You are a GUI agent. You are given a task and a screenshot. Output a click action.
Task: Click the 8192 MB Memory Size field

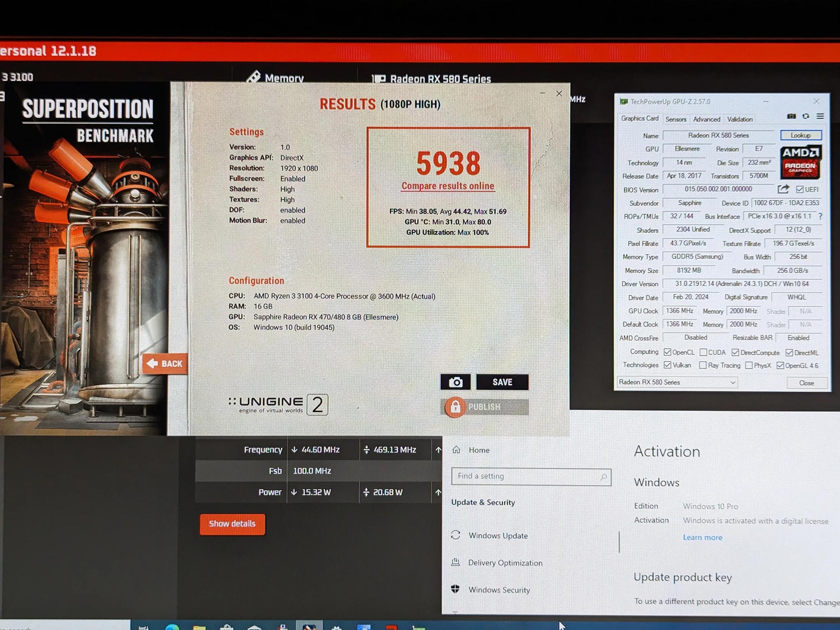coord(689,271)
